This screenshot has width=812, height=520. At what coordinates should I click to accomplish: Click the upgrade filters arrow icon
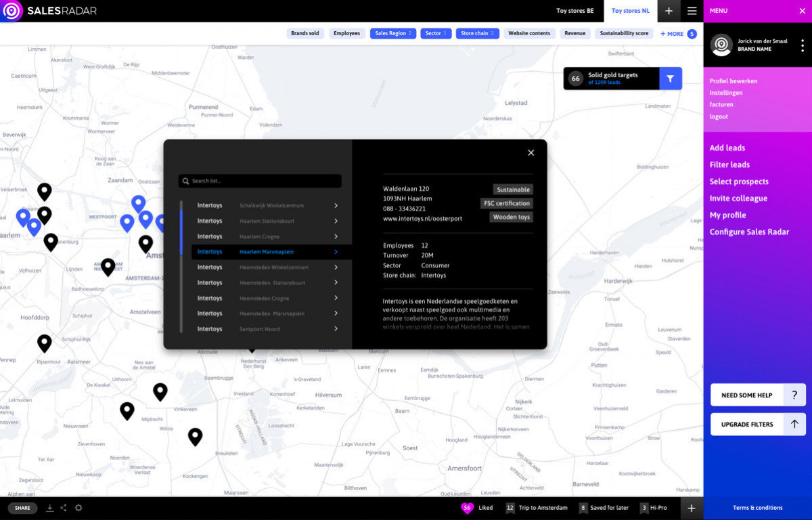tap(794, 425)
